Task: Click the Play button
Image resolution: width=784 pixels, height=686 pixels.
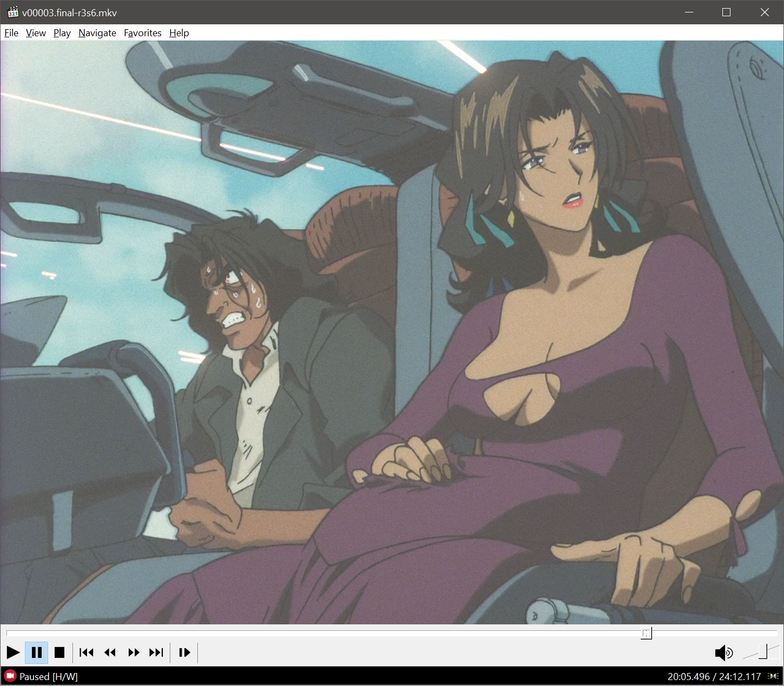Action: click(13, 652)
